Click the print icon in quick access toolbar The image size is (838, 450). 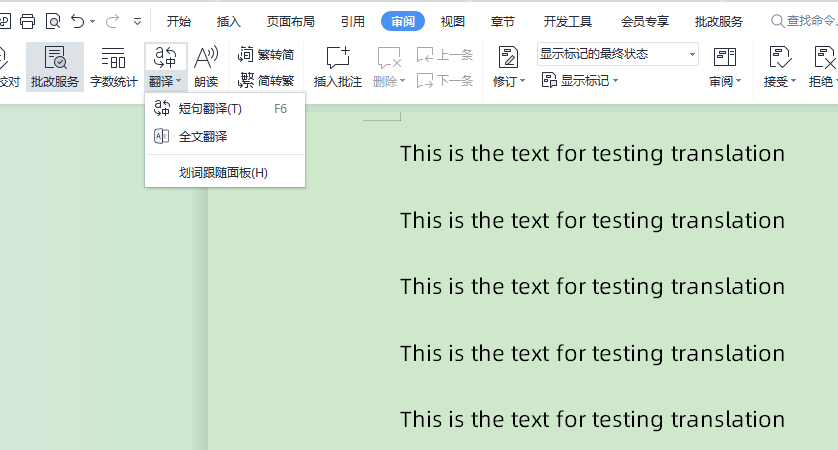coord(27,21)
